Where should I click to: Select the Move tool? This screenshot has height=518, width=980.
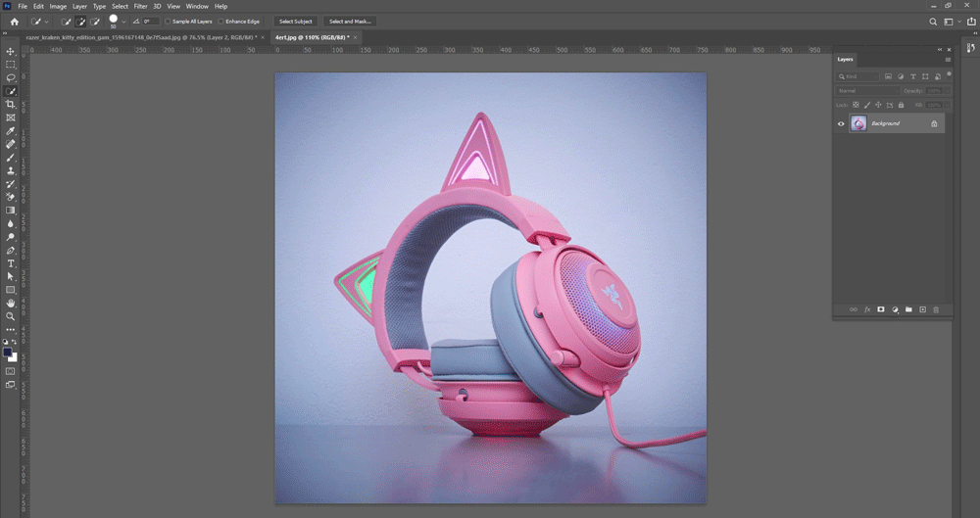(x=11, y=51)
